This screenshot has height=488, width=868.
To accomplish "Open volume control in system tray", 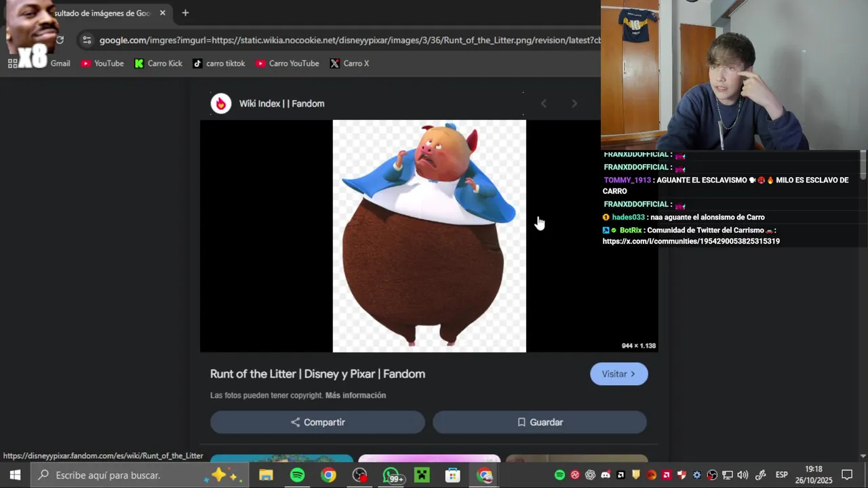I will click(743, 475).
